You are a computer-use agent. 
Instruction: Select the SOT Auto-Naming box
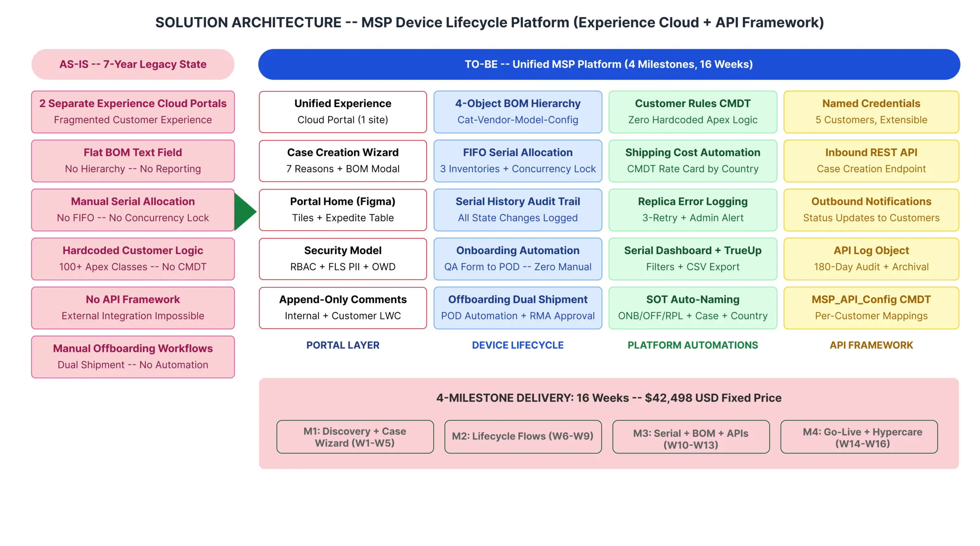[693, 307]
